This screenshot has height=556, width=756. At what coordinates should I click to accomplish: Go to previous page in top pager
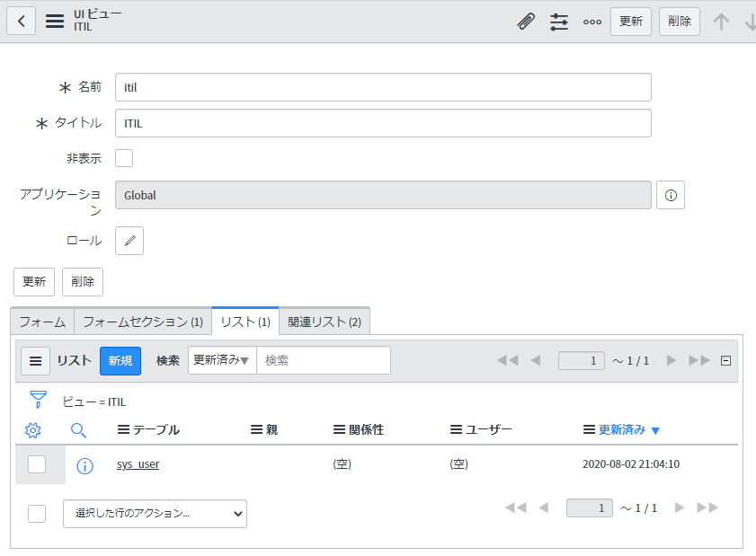coord(536,360)
